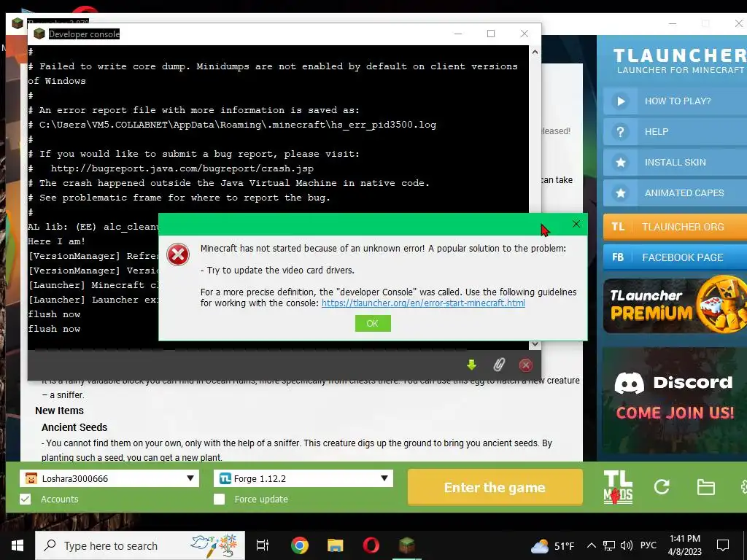Image resolution: width=747 pixels, height=560 pixels.
Task: Open the tlauncher.org error-start-minecraft link
Action: tap(423, 303)
